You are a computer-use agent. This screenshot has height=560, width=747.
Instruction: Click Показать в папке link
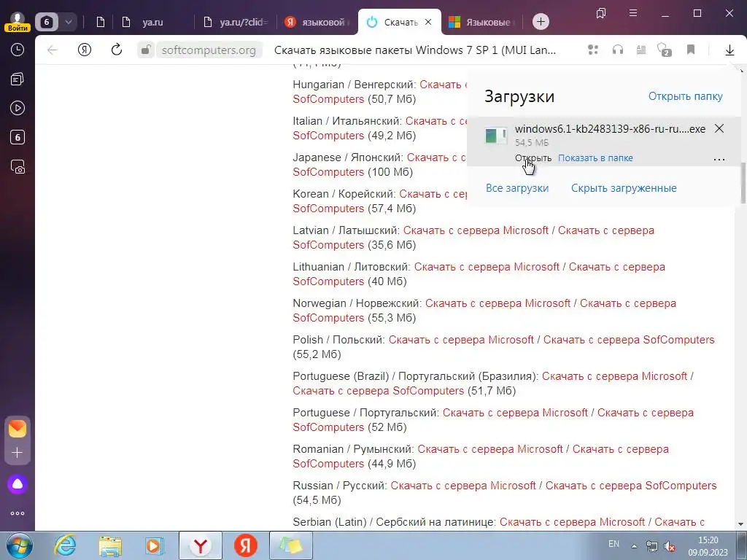pyautogui.click(x=595, y=158)
